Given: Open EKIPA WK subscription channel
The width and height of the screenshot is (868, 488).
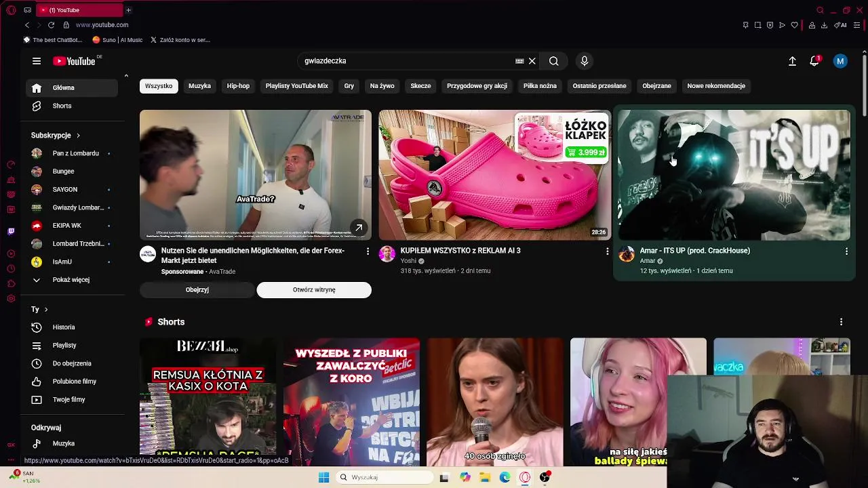Looking at the screenshot, I should point(72,226).
